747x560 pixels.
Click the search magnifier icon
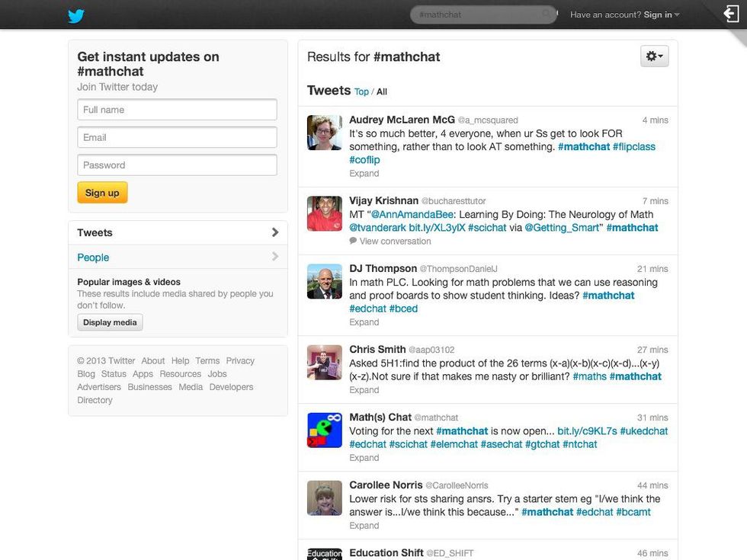pos(546,14)
